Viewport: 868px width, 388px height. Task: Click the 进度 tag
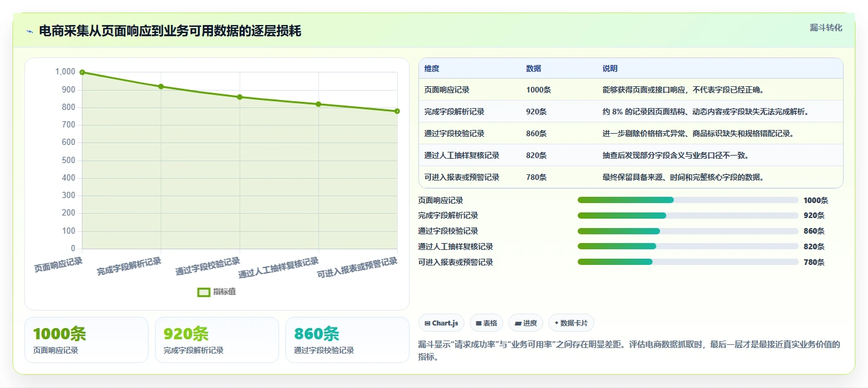click(x=526, y=323)
